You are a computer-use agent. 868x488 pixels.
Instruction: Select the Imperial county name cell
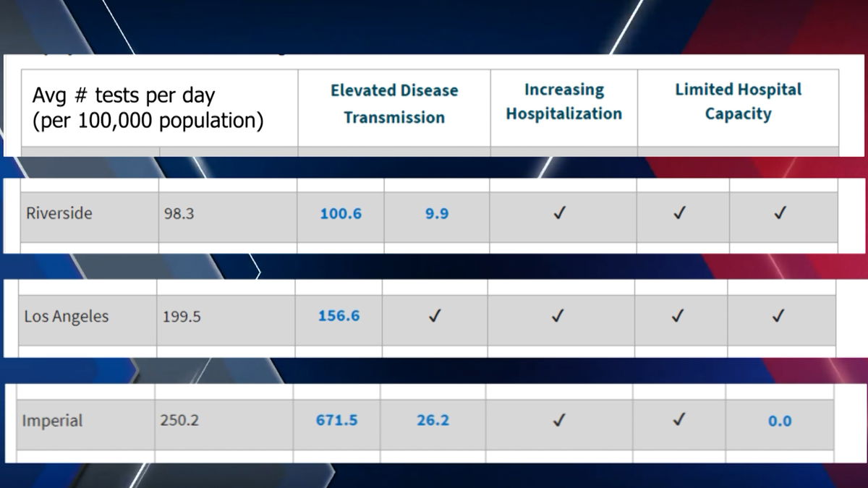click(x=53, y=421)
